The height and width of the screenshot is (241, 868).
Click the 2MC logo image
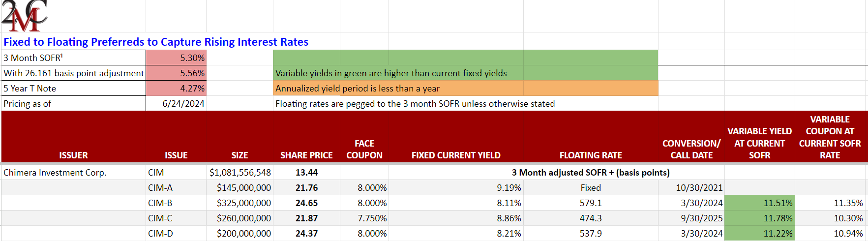click(25, 16)
